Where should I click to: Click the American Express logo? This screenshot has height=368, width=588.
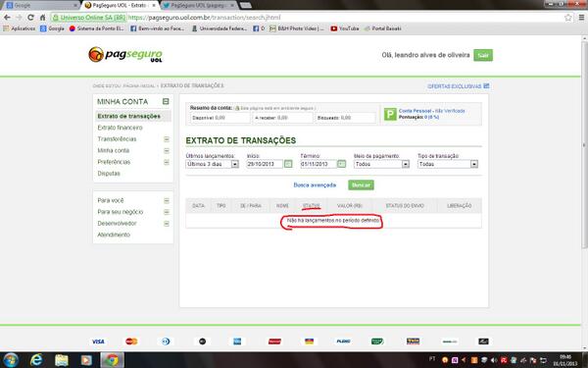[237, 342]
